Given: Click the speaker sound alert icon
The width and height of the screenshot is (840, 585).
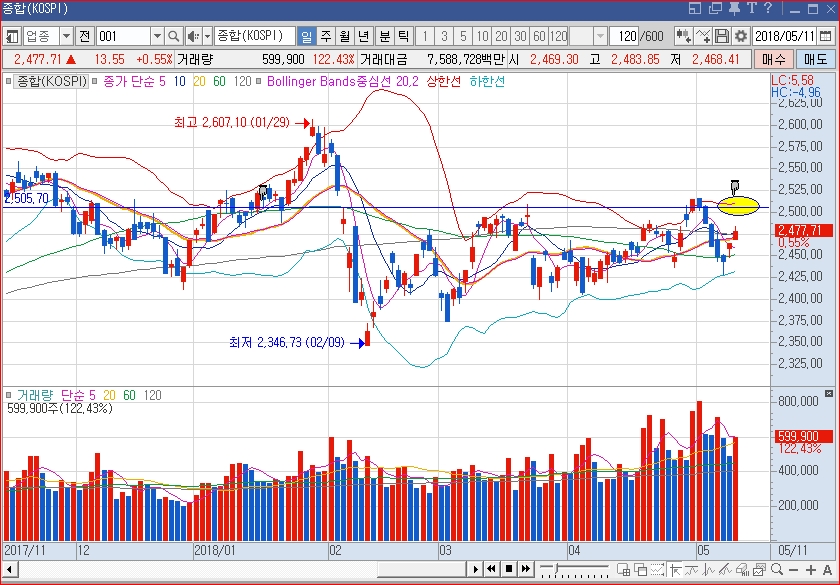Looking at the screenshot, I should click(194, 35).
